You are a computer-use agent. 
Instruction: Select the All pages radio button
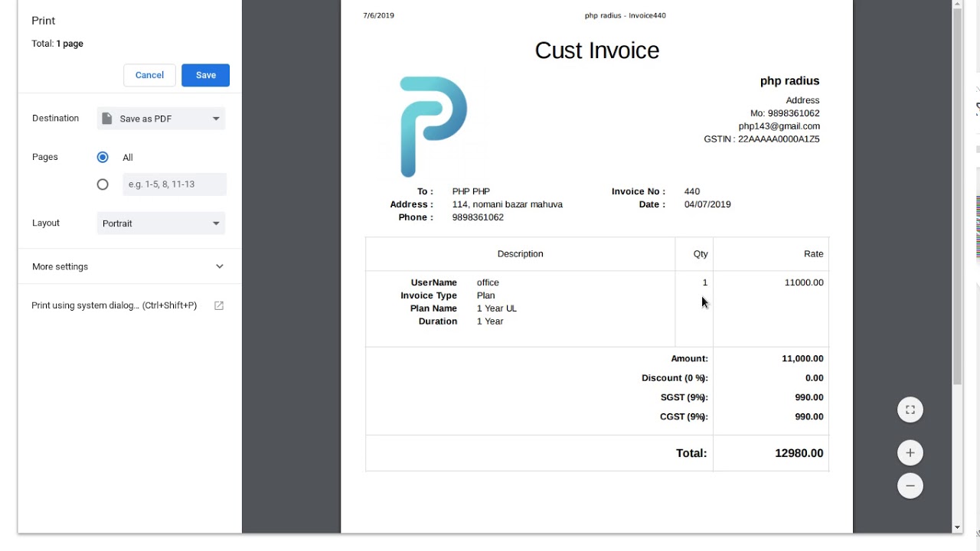pyautogui.click(x=103, y=157)
